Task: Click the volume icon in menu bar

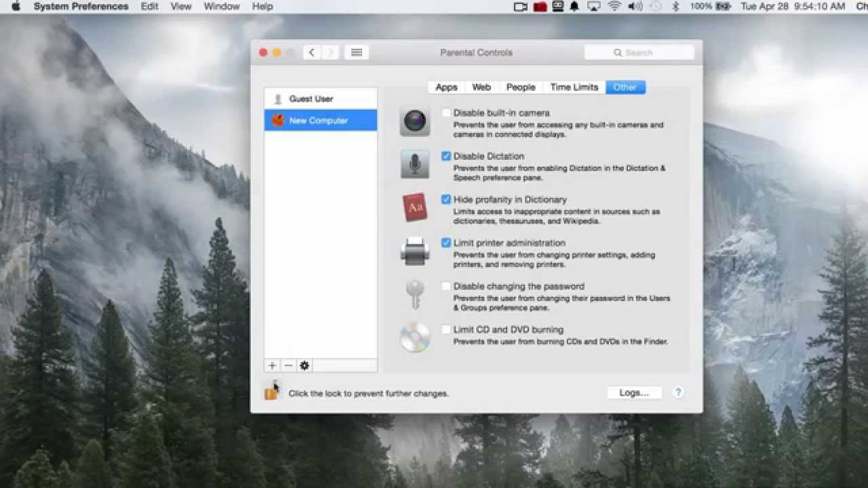Action: pyautogui.click(x=635, y=7)
